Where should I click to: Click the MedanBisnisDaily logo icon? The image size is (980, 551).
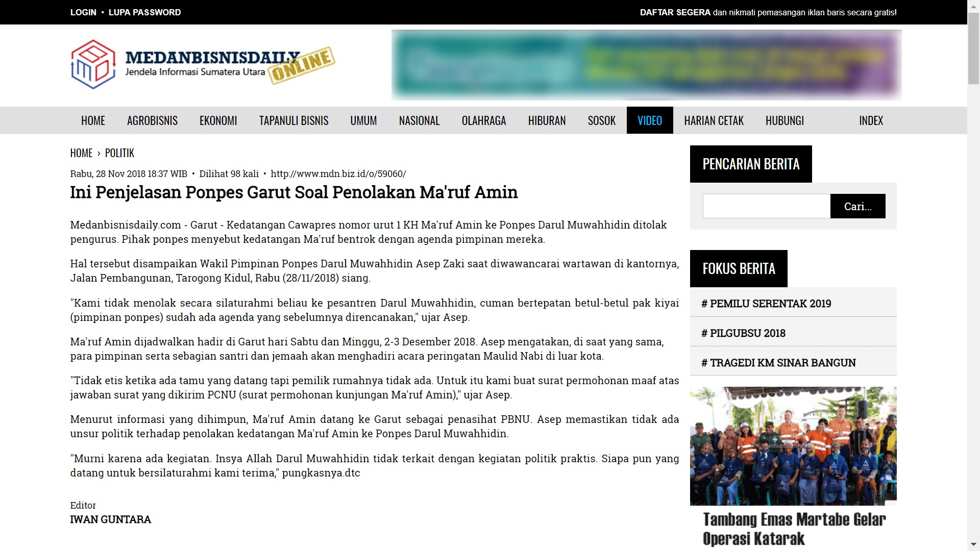(x=93, y=64)
